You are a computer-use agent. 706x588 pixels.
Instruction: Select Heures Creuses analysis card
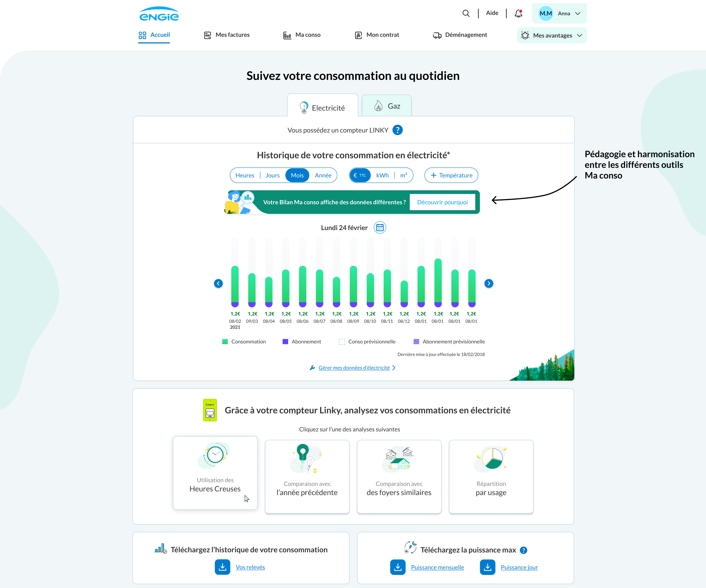215,473
